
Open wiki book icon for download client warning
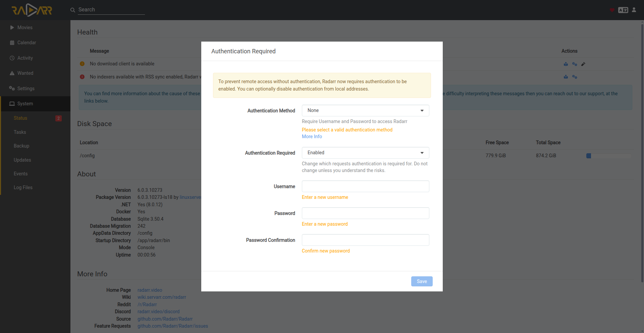[x=566, y=64]
